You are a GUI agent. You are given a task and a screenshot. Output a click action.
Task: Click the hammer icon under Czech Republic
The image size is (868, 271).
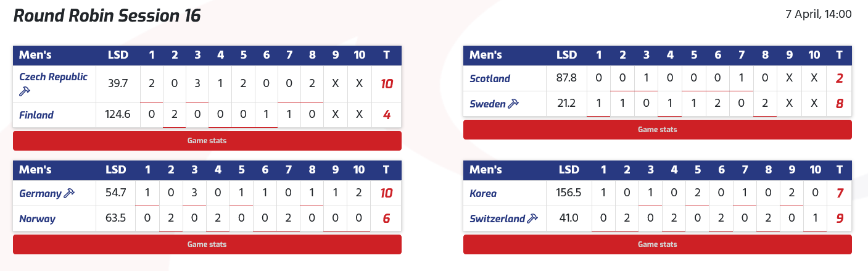[x=23, y=91]
